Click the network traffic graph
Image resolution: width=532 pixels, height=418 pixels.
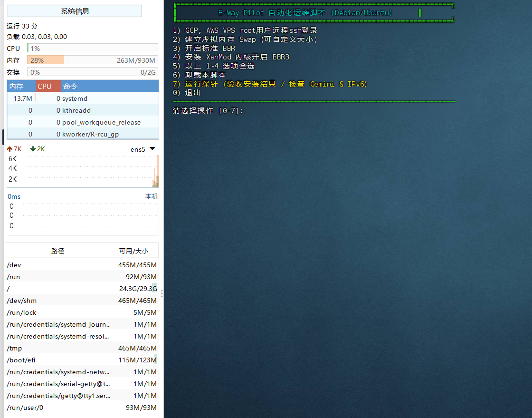tap(90, 171)
